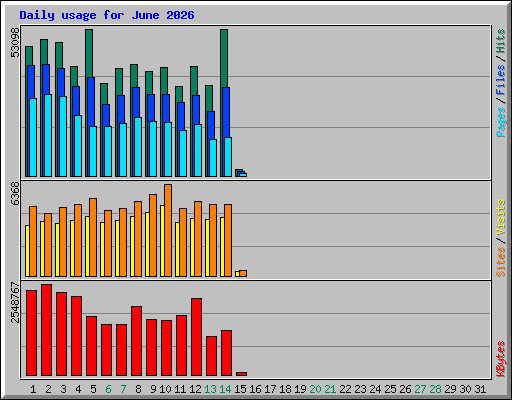Click day 22 on the date axis
512x400 pixels.
point(345,389)
